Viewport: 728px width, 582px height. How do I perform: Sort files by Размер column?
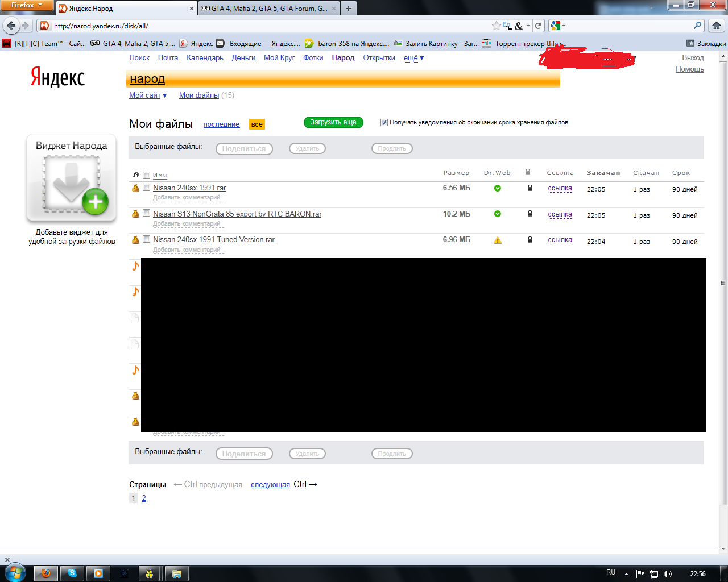click(x=456, y=173)
